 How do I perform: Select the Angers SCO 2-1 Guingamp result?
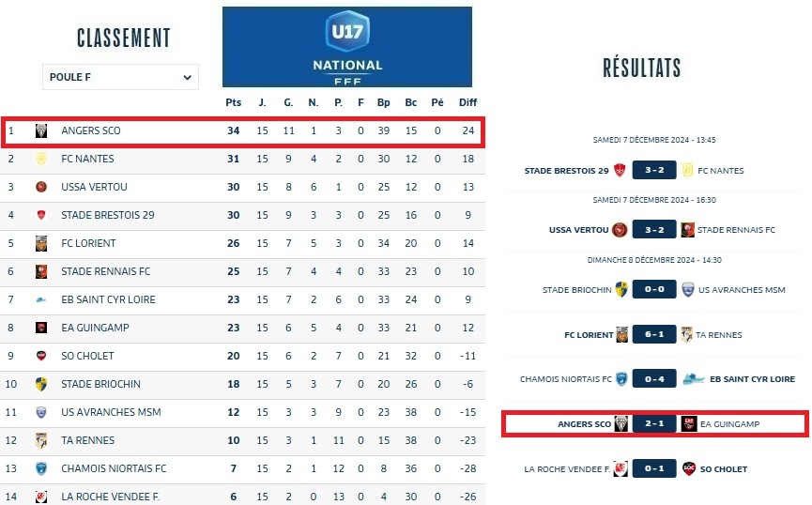[654, 424]
